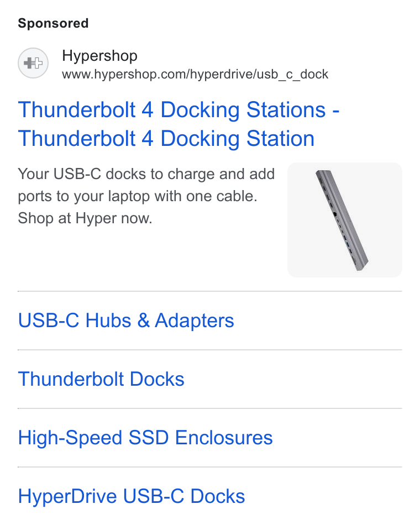Visit the HyperDrive USB-C Docks sitelink
Screen dimensions: 420x525
tap(132, 496)
